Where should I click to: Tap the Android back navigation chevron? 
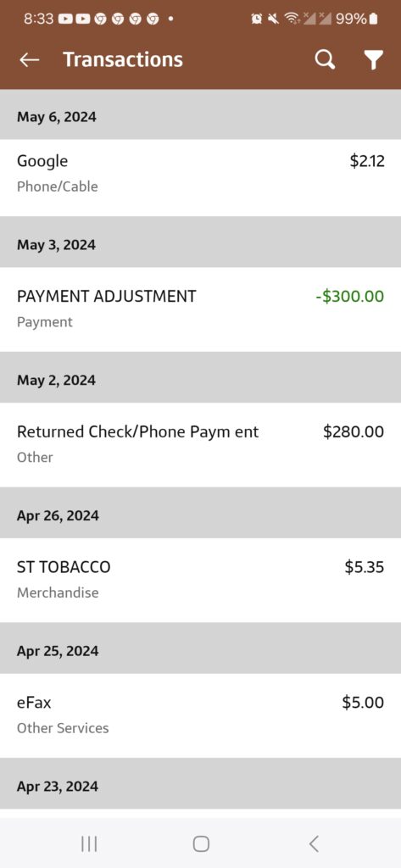coord(314,843)
